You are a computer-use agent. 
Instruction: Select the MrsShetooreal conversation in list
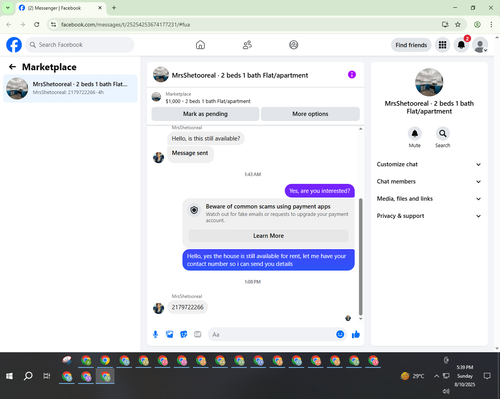pos(70,88)
